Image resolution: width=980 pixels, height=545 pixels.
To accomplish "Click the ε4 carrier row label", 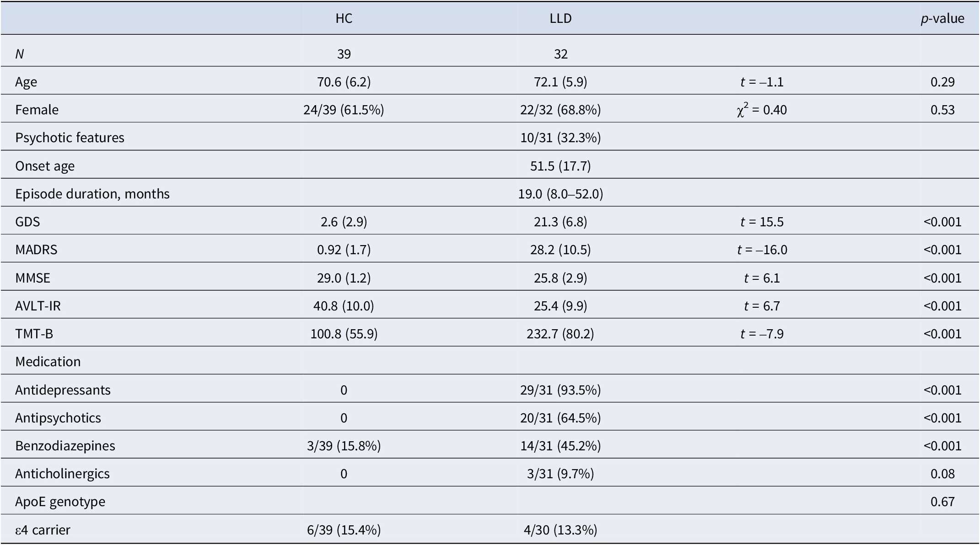I will [x=43, y=530].
